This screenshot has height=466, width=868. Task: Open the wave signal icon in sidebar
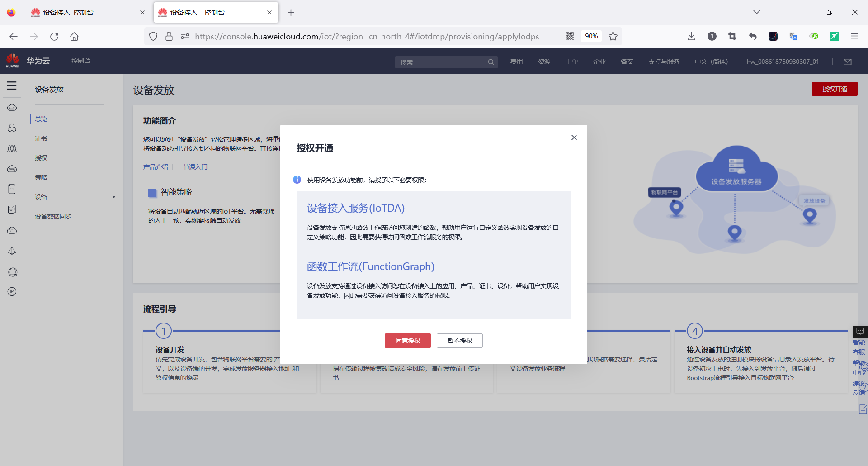12,148
